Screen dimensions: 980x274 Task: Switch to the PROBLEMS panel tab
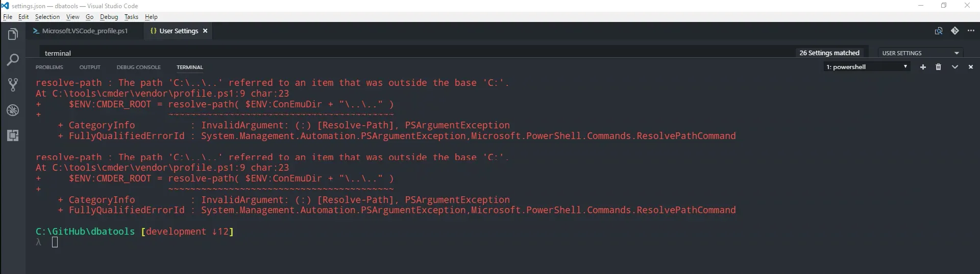point(50,67)
